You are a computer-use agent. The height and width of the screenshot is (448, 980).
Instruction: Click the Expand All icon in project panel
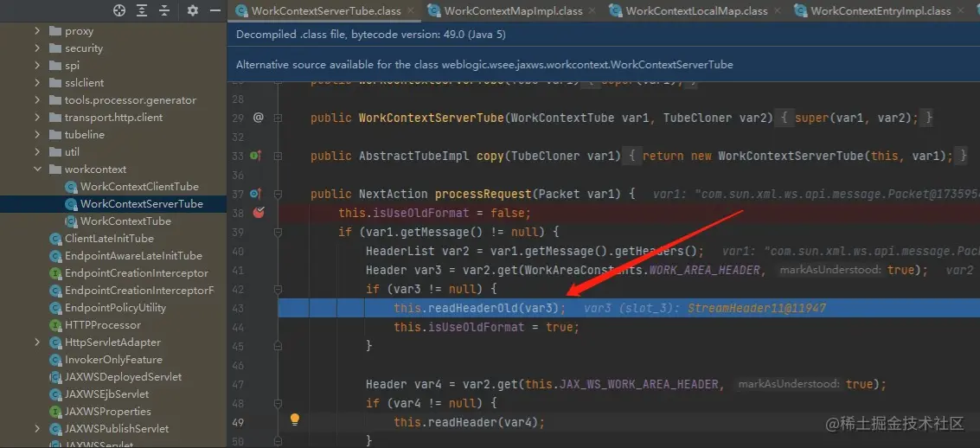pos(143,10)
